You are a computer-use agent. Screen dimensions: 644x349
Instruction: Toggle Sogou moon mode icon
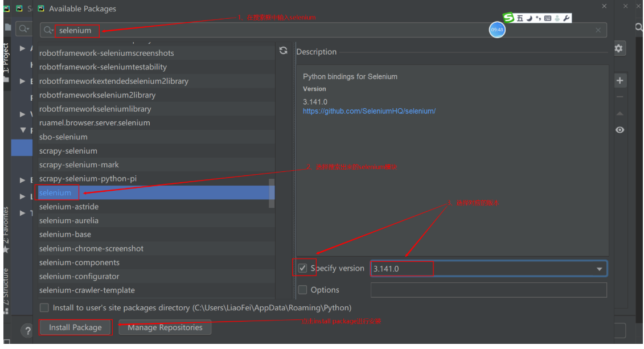pos(530,18)
